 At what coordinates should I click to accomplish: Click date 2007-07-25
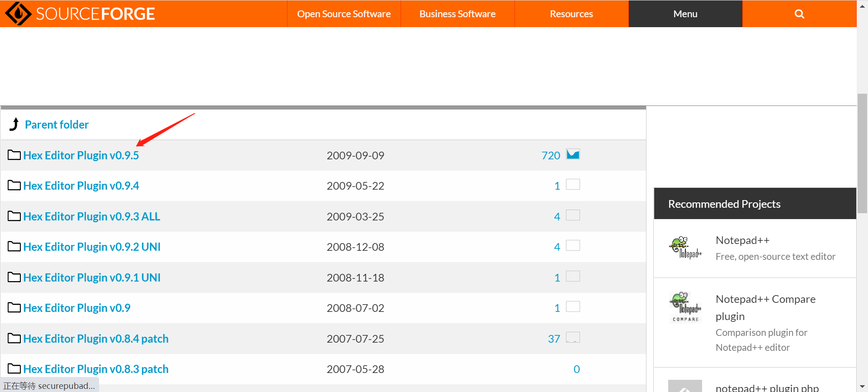[x=355, y=339]
